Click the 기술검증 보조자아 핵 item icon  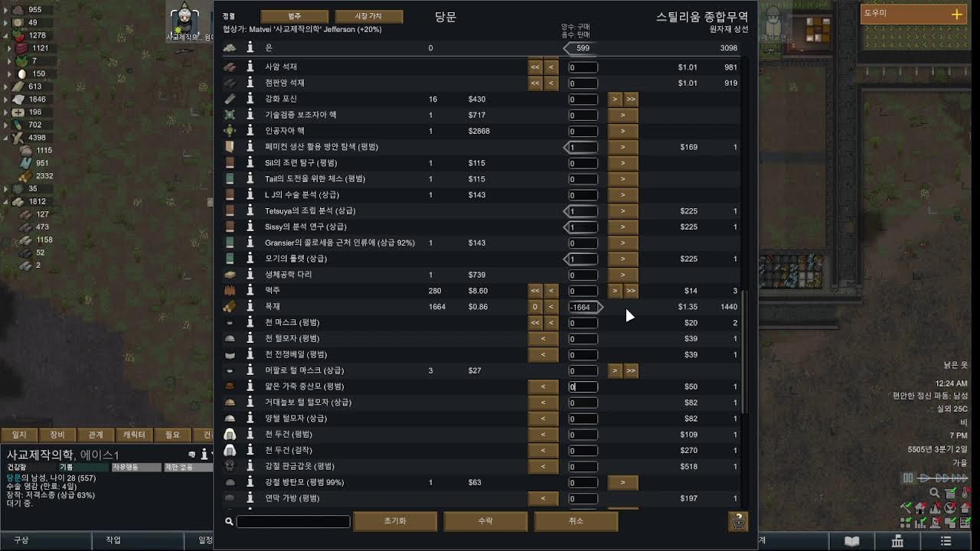click(x=230, y=115)
